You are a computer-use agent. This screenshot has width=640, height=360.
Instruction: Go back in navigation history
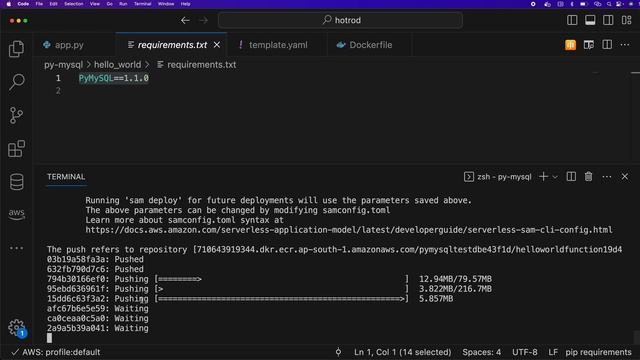pos(185,20)
